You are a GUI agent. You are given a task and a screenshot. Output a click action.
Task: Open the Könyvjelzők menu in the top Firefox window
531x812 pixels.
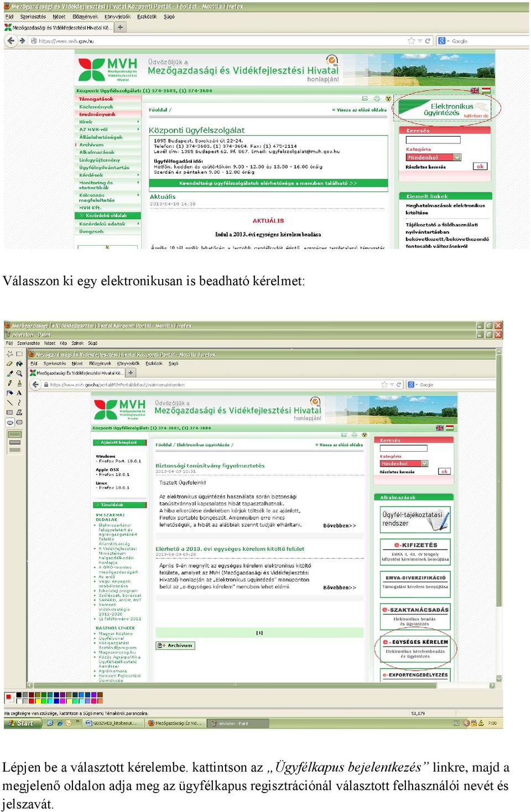(117, 17)
